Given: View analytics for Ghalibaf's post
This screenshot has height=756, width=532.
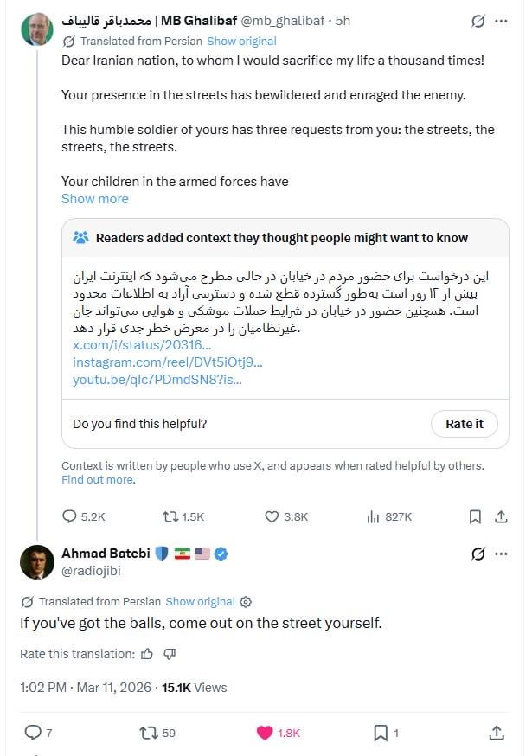Looking at the screenshot, I should [373, 516].
